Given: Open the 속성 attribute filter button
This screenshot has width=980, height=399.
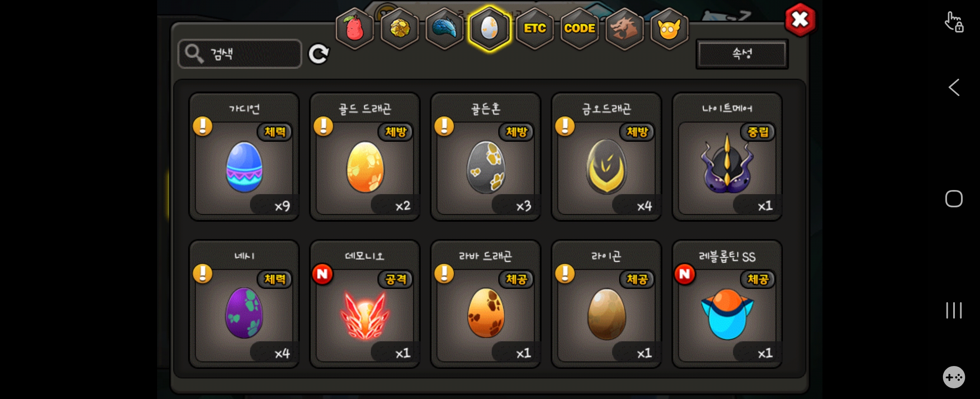Looking at the screenshot, I should click(742, 54).
